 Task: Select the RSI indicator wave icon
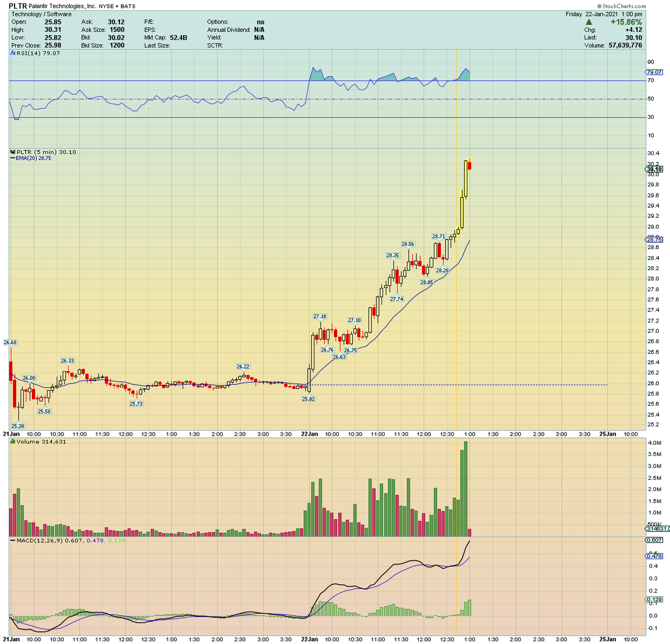(x=12, y=53)
